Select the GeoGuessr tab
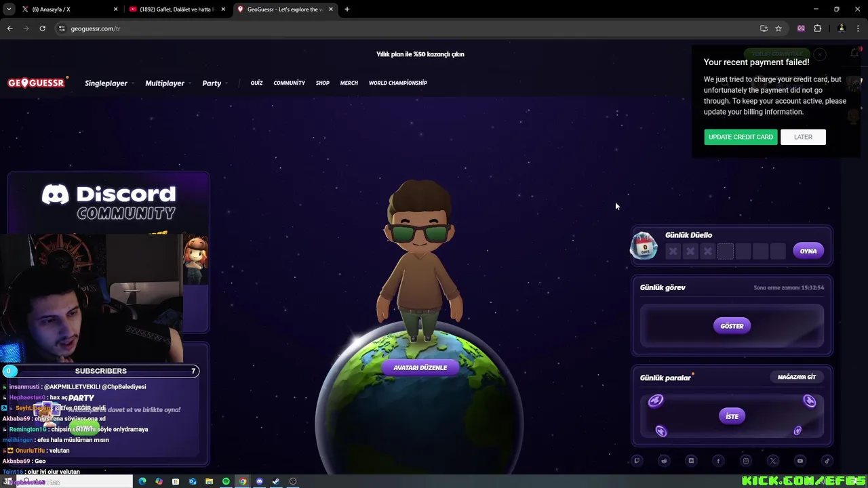 coord(285,9)
